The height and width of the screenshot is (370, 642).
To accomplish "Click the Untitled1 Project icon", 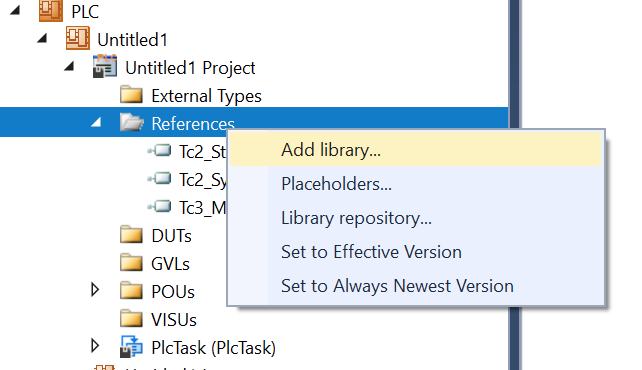I will (x=105, y=66).
